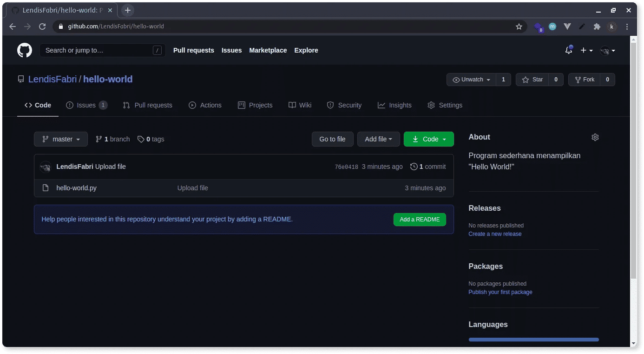View the 1 commit history link

(428, 167)
